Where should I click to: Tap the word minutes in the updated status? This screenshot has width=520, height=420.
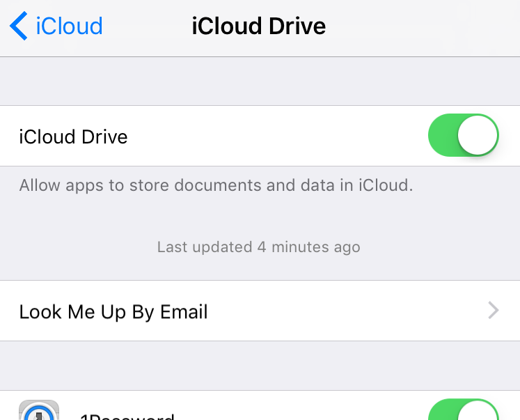[x=300, y=247]
